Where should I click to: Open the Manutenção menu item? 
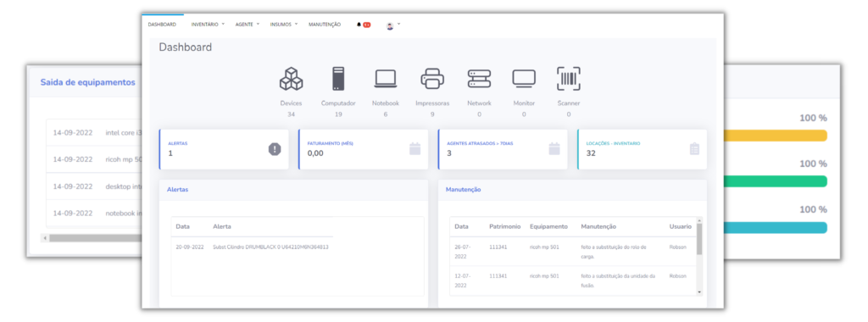325,25
